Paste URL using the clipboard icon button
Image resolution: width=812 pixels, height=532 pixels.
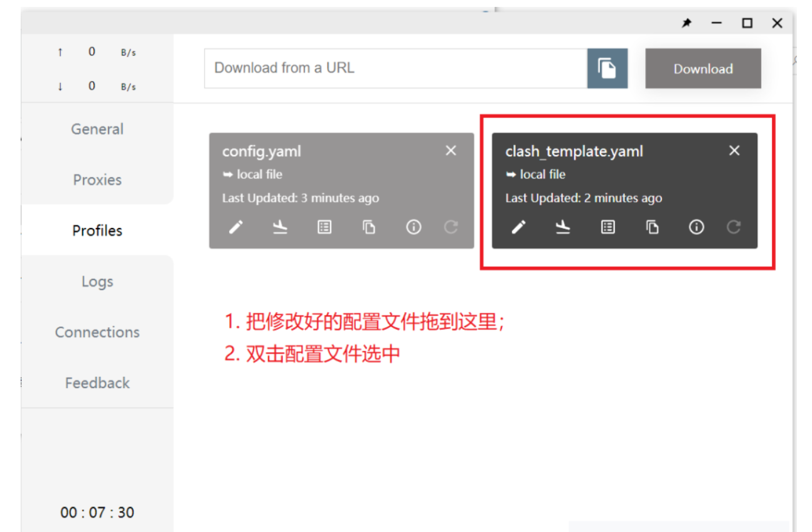607,68
